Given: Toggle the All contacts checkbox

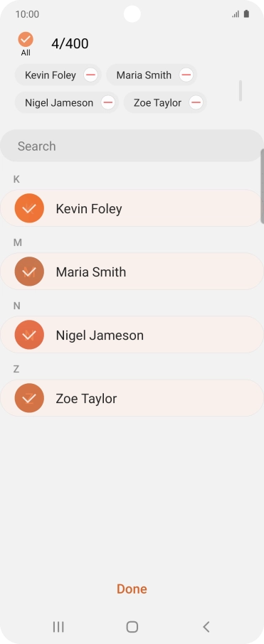Looking at the screenshot, I should 26,39.
